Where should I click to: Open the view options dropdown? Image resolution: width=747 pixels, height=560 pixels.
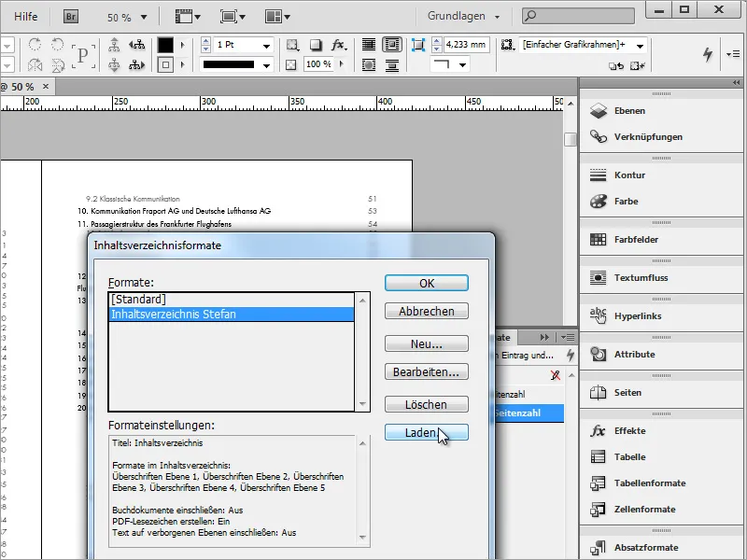(x=188, y=17)
